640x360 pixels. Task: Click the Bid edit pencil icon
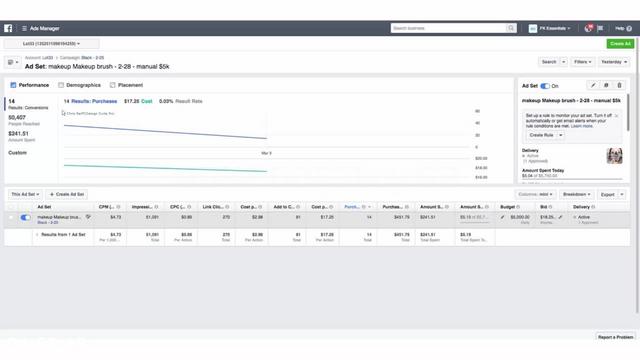pyautogui.click(x=560, y=217)
